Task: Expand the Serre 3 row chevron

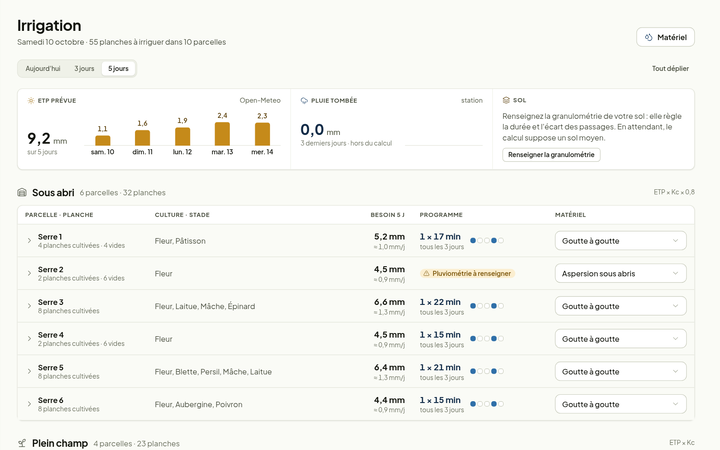Action: [29, 306]
